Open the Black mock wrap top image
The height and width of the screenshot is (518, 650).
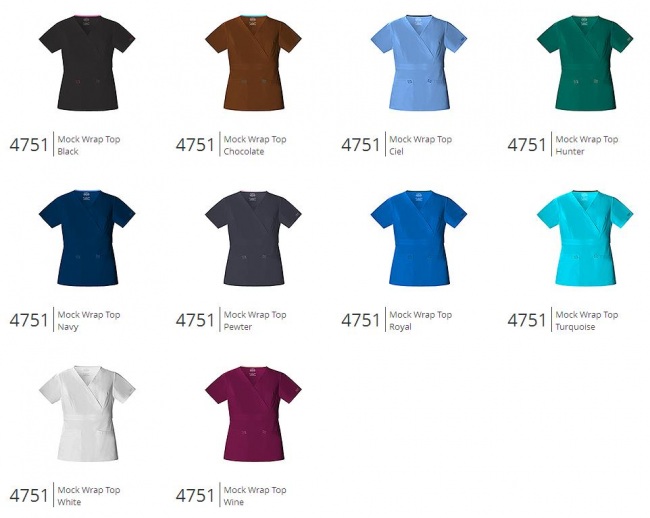click(87, 63)
